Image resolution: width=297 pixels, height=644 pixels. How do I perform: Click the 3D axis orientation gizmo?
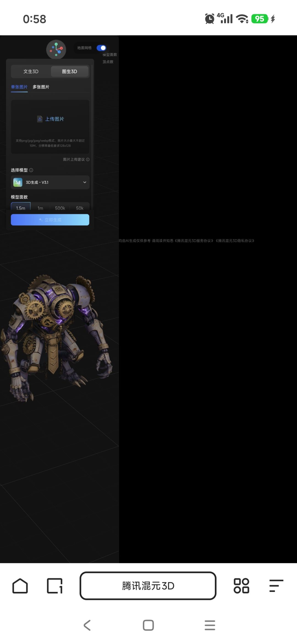(56, 50)
